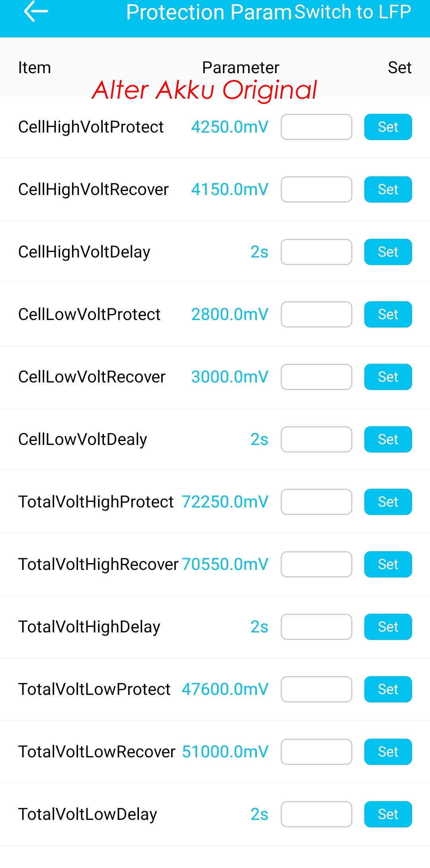
Task: Click the TotalVoltHighProtect input box
Action: (x=316, y=502)
